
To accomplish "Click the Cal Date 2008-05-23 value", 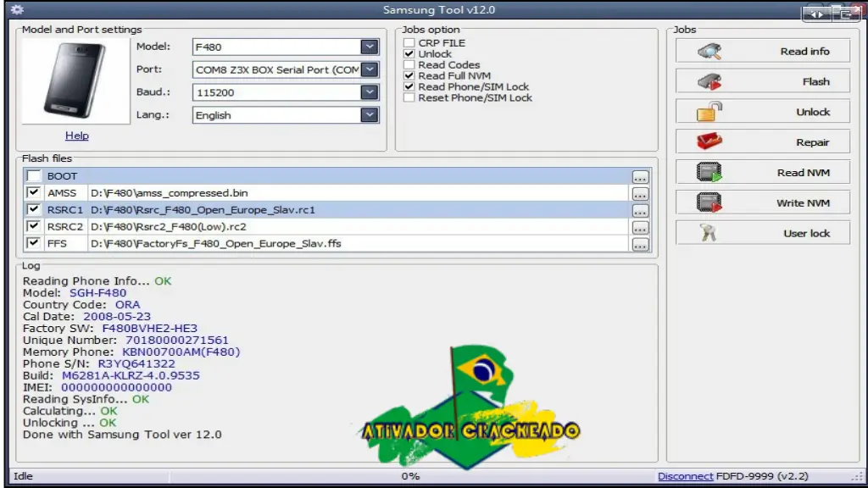I will coord(117,317).
